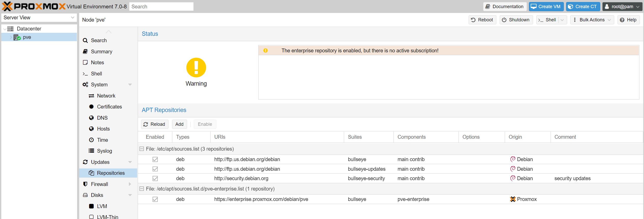Open the Certificates settings page

(x=109, y=107)
